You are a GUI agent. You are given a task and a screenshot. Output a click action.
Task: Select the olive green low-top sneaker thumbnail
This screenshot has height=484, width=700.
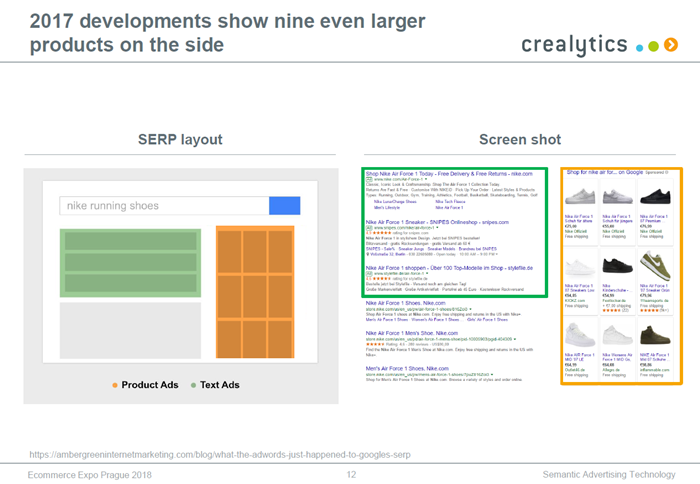pyautogui.click(x=655, y=265)
